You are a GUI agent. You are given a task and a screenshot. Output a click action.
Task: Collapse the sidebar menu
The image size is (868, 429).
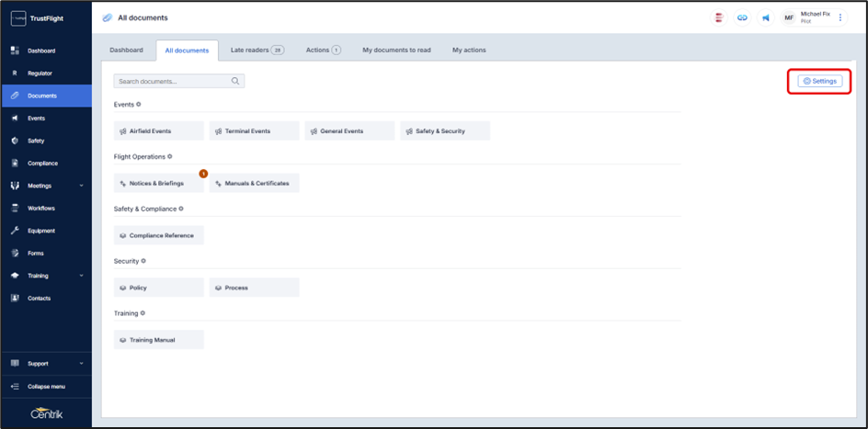45,386
